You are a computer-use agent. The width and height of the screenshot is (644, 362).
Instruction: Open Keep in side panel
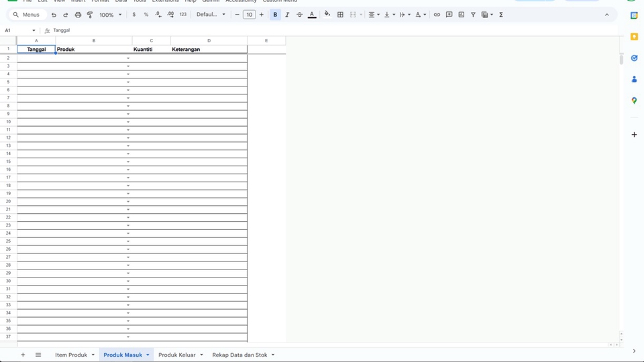point(634,37)
